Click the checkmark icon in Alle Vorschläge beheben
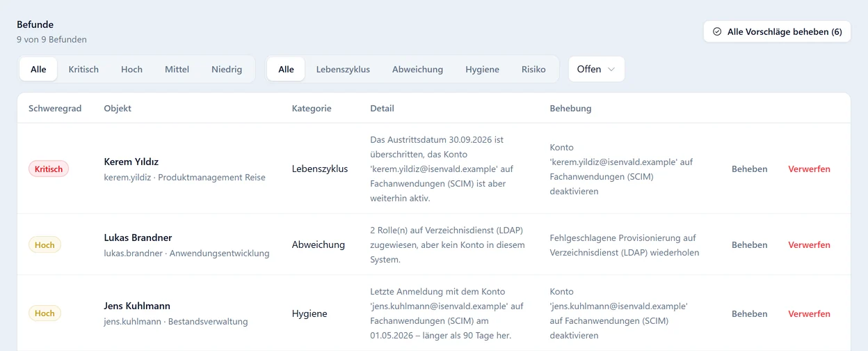Screen dimensions: 868x351 tap(717, 31)
